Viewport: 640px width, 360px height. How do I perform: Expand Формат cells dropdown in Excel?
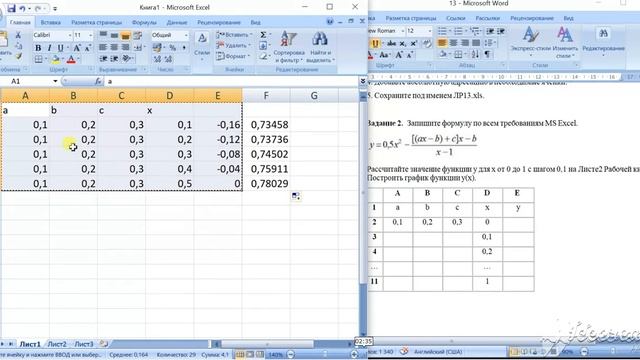click(x=249, y=56)
